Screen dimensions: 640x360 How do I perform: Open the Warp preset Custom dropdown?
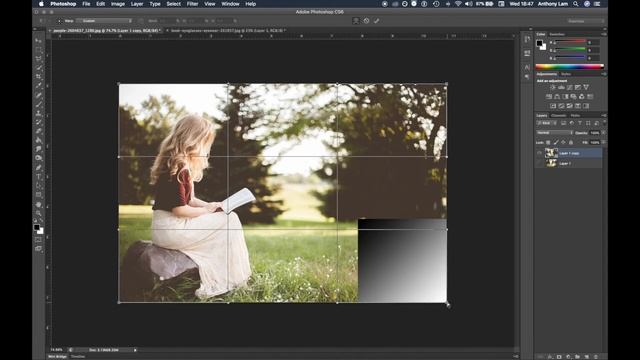coord(105,21)
